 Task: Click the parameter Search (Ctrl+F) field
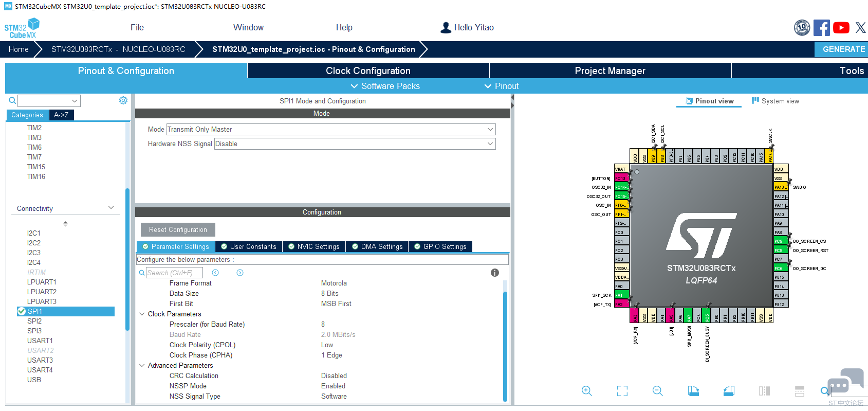pos(174,273)
